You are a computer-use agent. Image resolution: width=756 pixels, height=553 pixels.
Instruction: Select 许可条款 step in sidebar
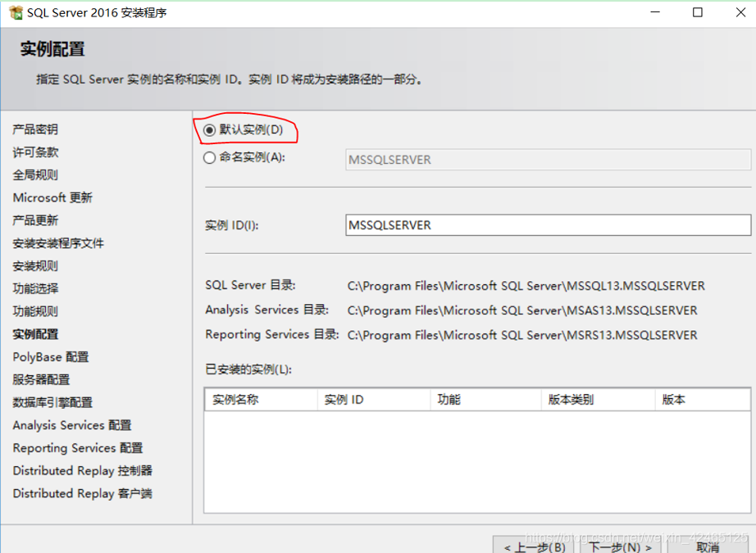[x=35, y=152]
